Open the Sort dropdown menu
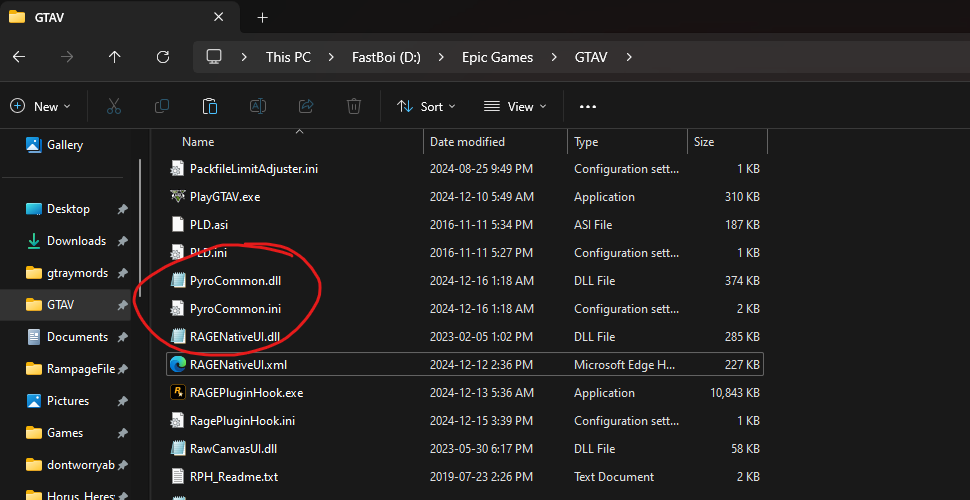The width and height of the screenshot is (970, 500). click(426, 106)
